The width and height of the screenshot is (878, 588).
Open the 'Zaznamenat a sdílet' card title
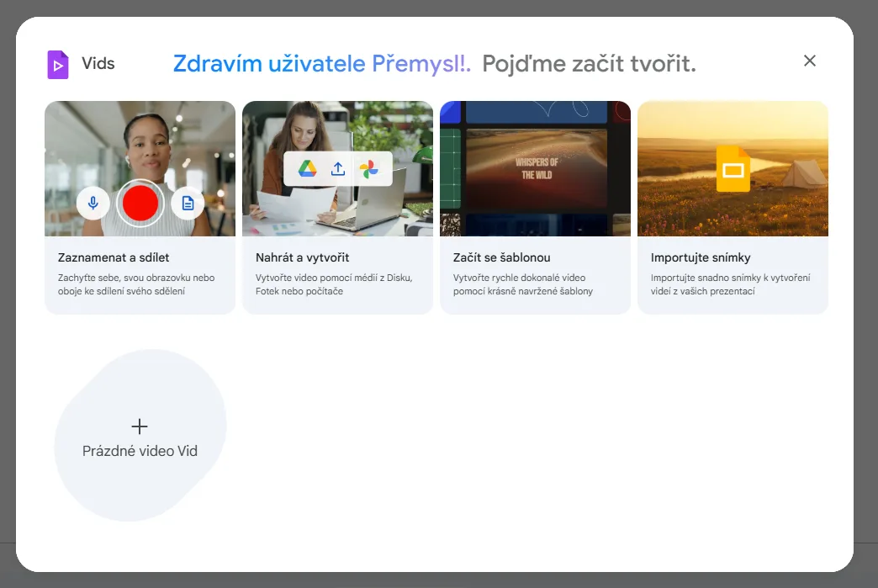[114, 257]
